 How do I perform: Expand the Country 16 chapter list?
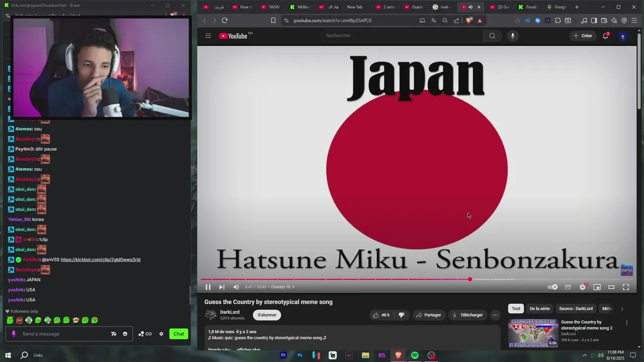(283, 287)
